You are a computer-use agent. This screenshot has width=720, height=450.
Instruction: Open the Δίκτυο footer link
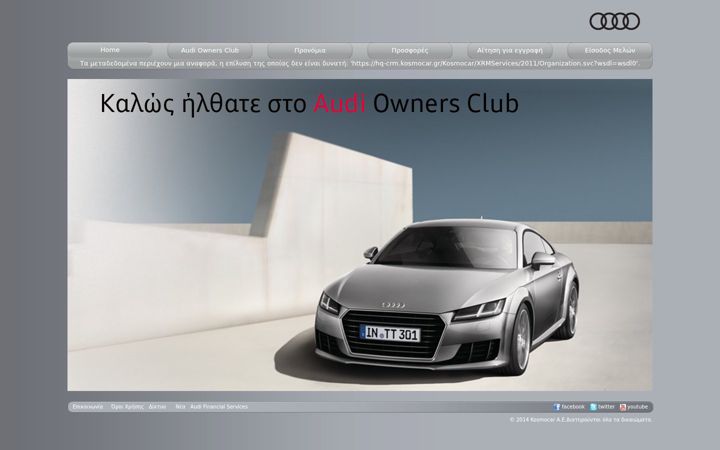click(157, 407)
